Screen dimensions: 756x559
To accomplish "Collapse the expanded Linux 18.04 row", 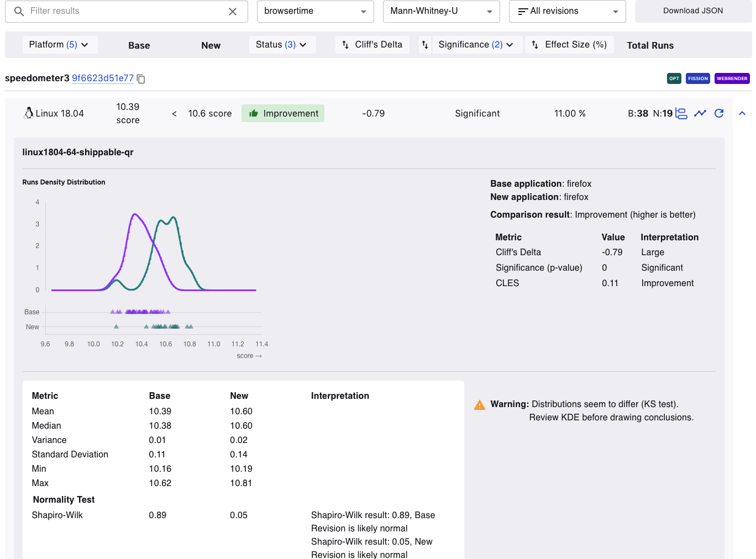I will (x=742, y=113).
